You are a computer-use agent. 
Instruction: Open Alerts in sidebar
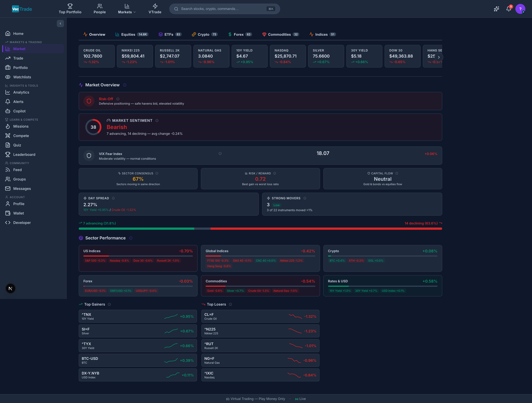pyautogui.click(x=33, y=102)
